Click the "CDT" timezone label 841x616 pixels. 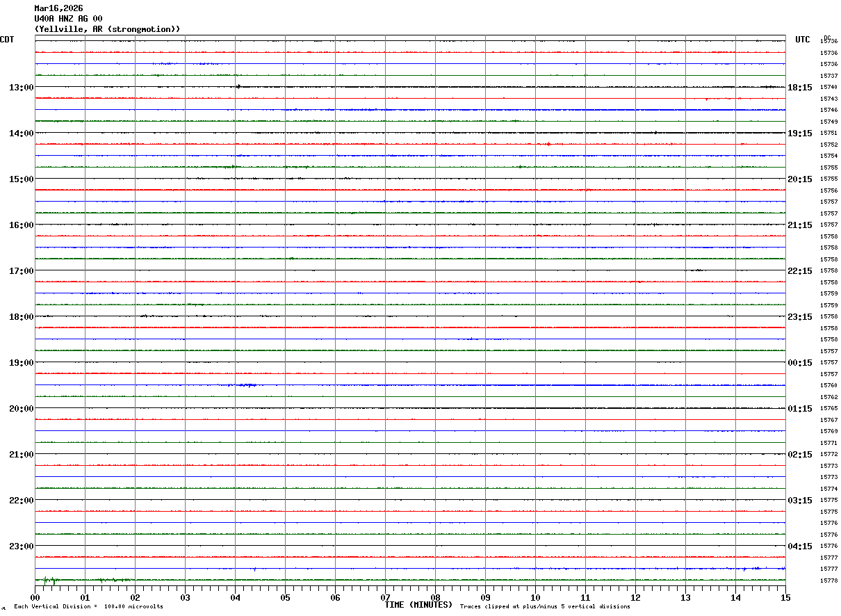7,40
